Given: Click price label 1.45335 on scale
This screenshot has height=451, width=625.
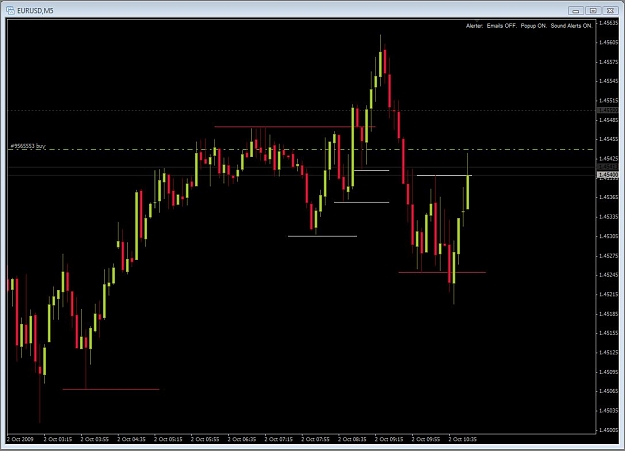Looking at the screenshot, I should (x=609, y=217).
